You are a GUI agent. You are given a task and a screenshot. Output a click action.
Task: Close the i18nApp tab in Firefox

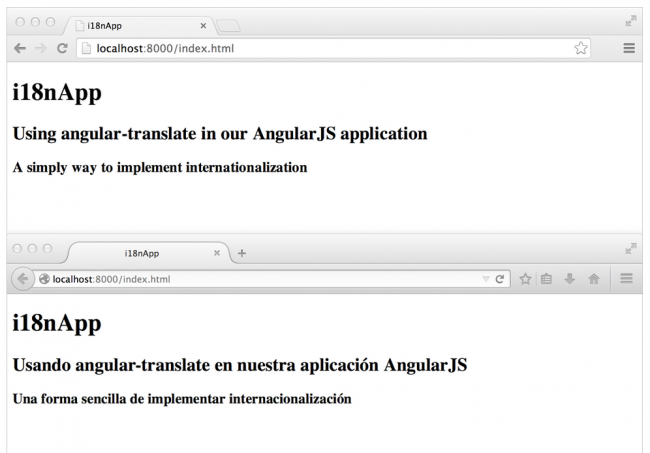click(217, 253)
